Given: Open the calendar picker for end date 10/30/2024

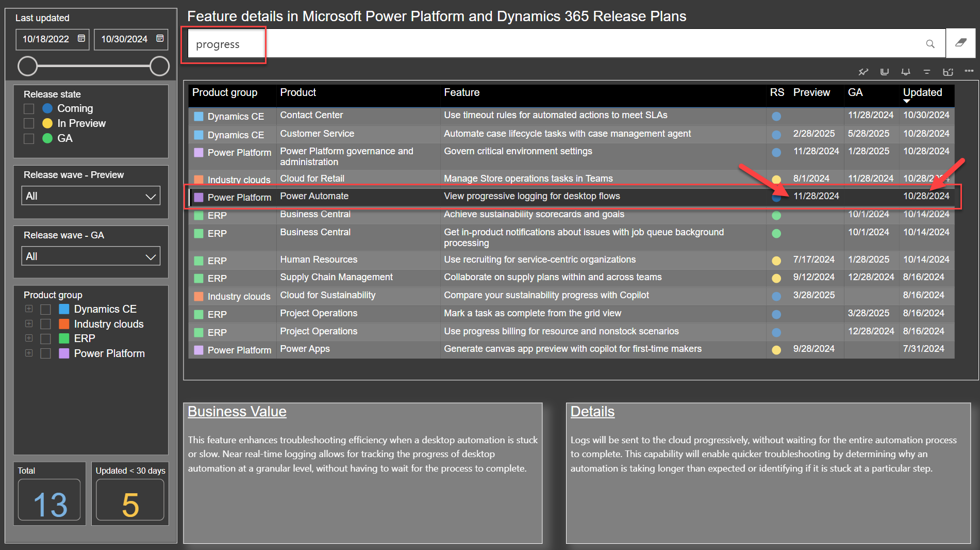Looking at the screenshot, I should 160,39.
